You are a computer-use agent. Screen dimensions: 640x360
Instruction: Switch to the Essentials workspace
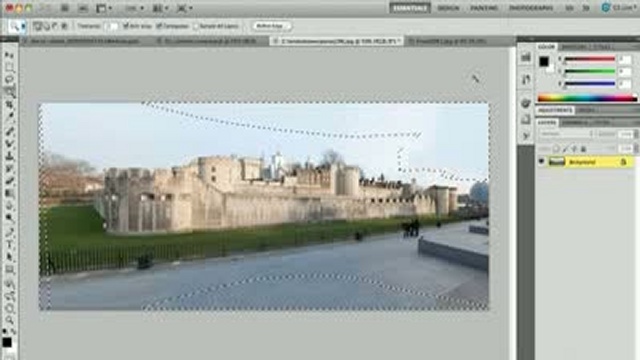410,8
